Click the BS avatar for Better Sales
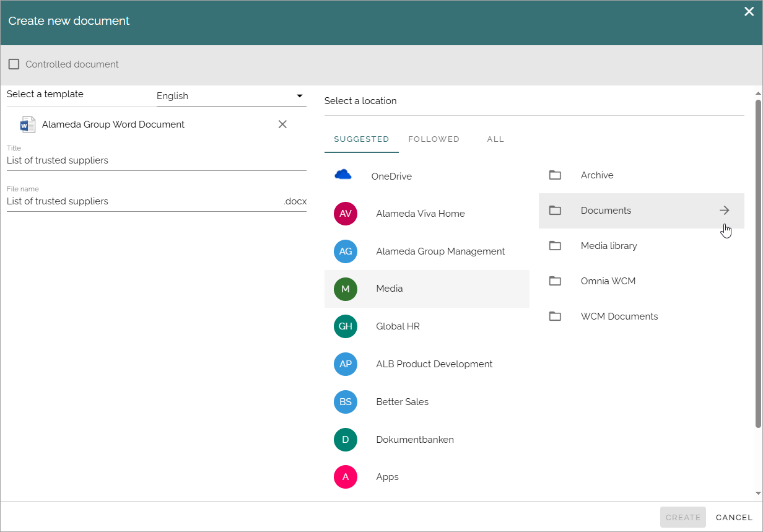The image size is (763, 532). pos(346,402)
